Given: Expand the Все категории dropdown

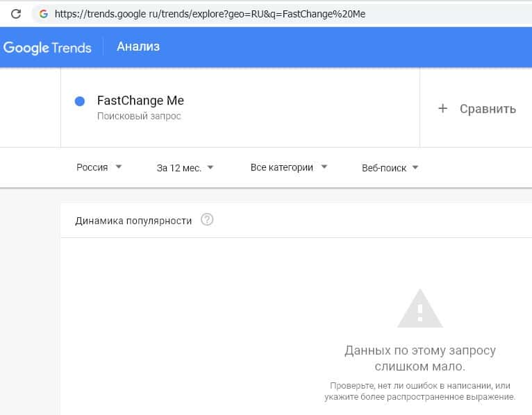Looking at the screenshot, I should coord(288,167).
